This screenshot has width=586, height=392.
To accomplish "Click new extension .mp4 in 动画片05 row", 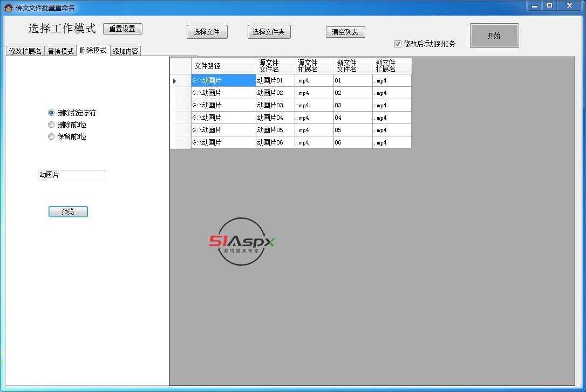I will [x=392, y=130].
